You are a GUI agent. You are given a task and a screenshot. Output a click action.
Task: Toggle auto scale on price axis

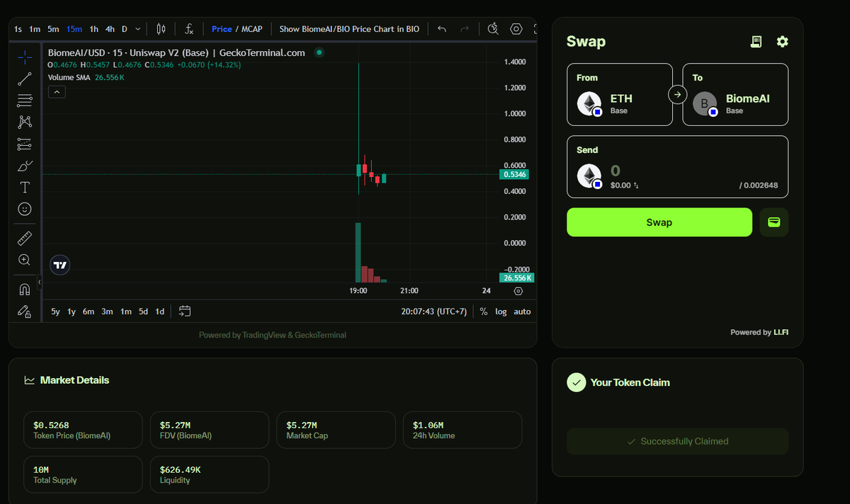pos(522,311)
